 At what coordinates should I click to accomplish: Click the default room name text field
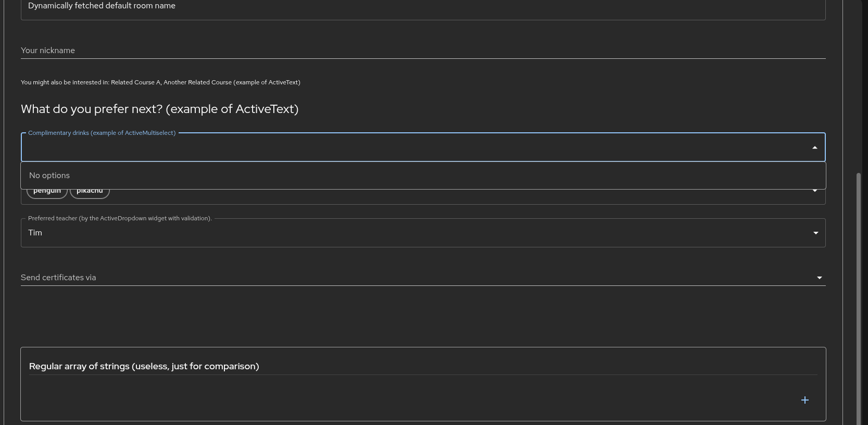[x=417, y=6]
